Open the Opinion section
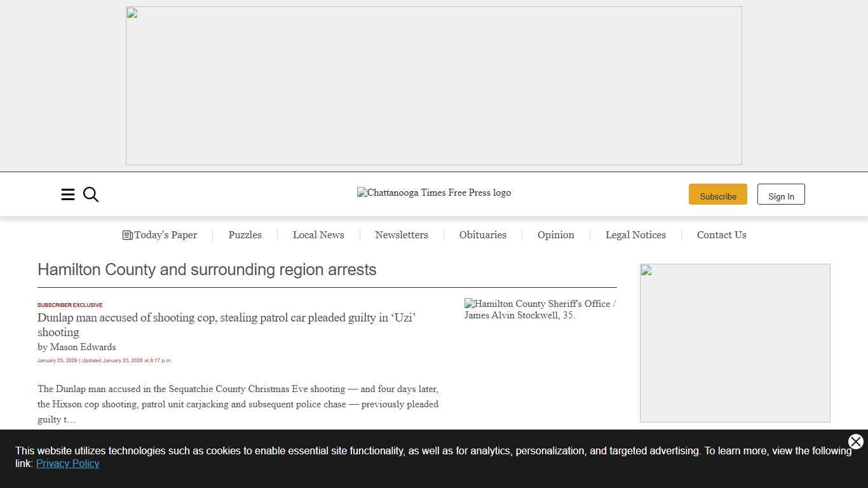 point(555,235)
